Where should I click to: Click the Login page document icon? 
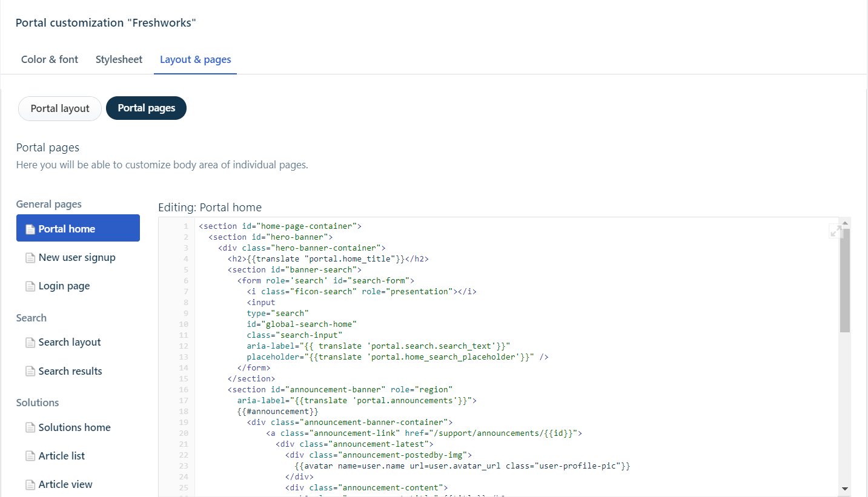pos(30,286)
